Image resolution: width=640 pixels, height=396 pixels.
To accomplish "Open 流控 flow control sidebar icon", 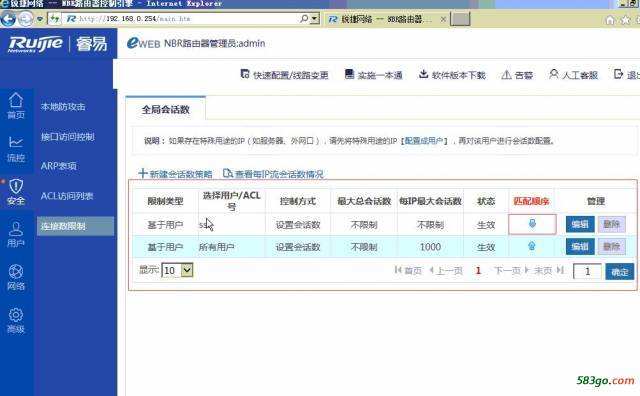I will click(x=16, y=149).
